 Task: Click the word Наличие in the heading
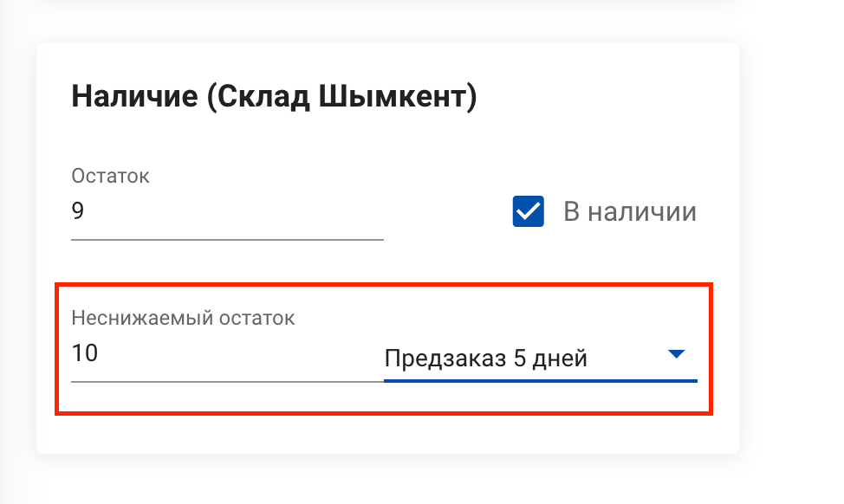(133, 96)
